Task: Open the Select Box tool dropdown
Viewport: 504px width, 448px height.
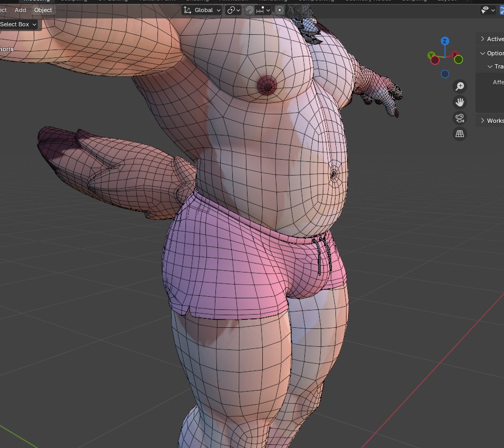Action: (x=18, y=24)
